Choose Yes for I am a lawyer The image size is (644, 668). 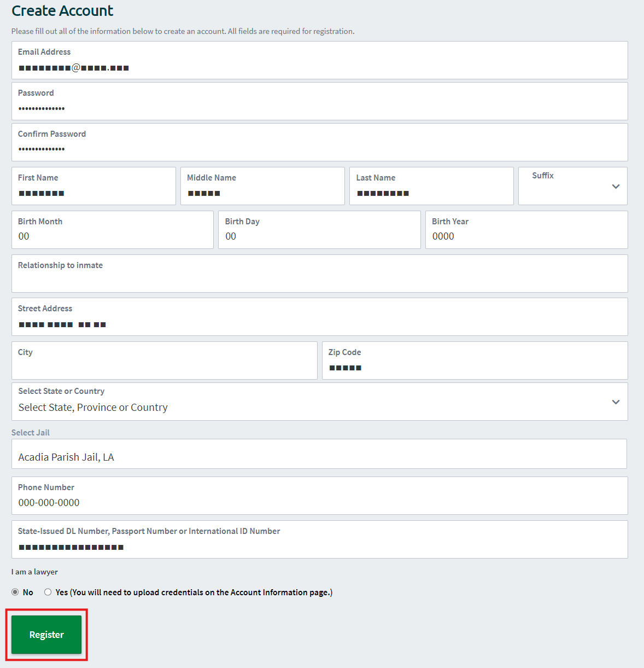[x=48, y=591]
